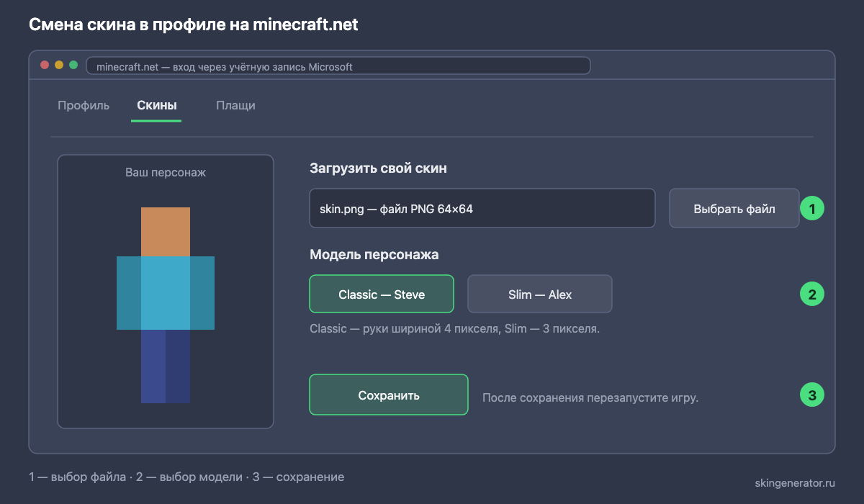
Task: Close the window with the red dot
Action: tap(45, 65)
